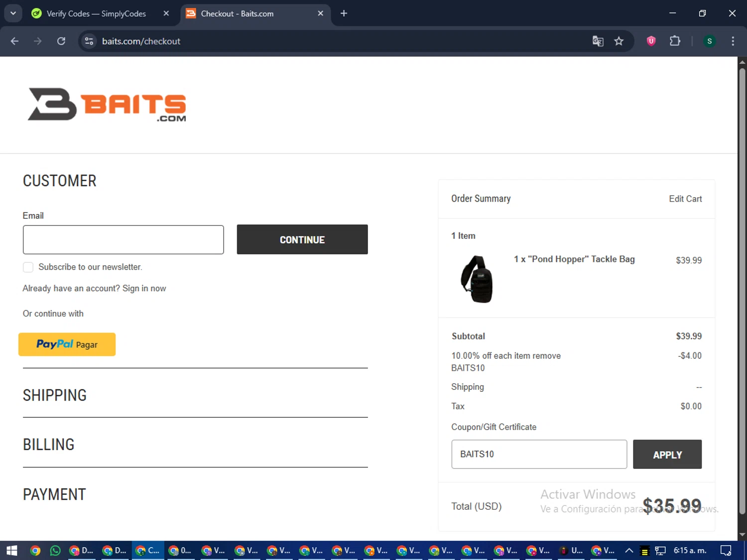
Task: Click the $35.99 total amount
Action: pyautogui.click(x=672, y=506)
